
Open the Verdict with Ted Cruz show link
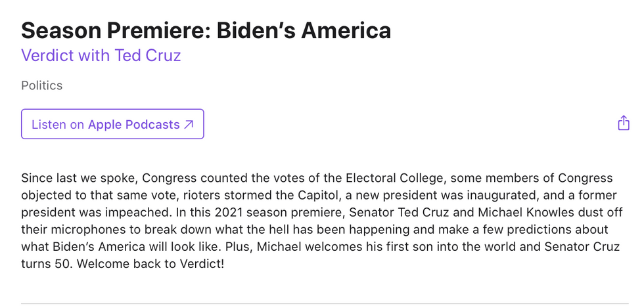pyautogui.click(x=101, y=55)
